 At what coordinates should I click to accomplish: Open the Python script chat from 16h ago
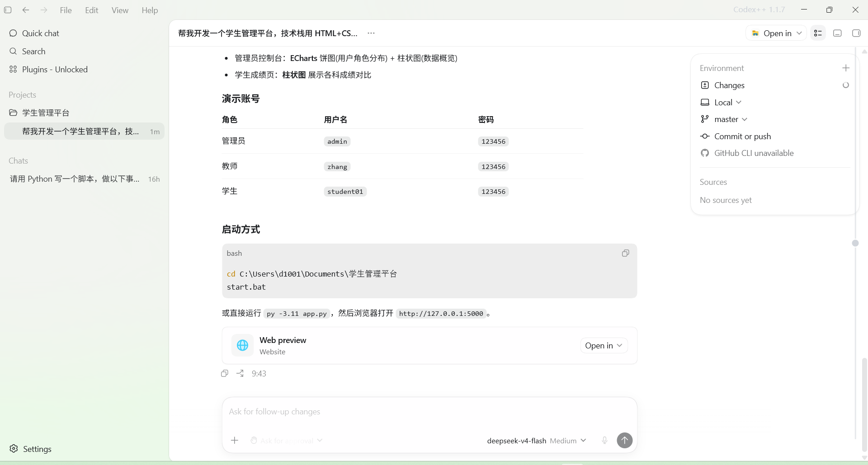click(x=85, y=179)
